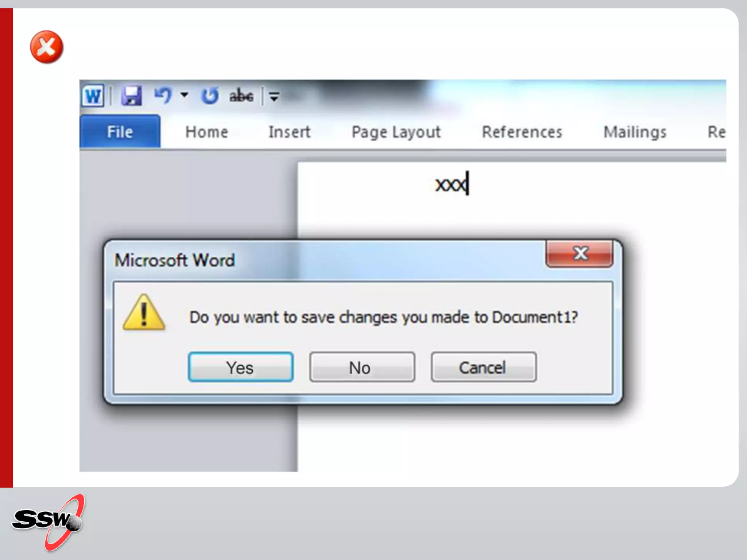Click the yellow warning triangle icon

point(144,314)
